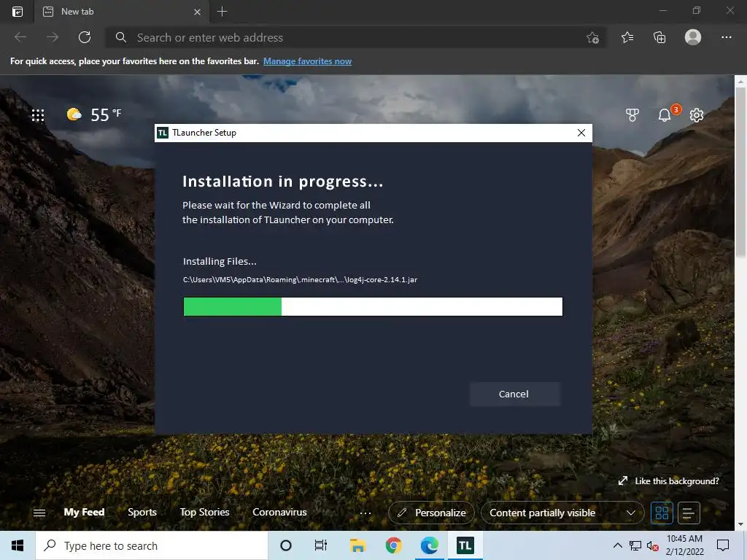Close the TLauncher Setup dialog
747x560 pixels.
[x=581, y=133]
